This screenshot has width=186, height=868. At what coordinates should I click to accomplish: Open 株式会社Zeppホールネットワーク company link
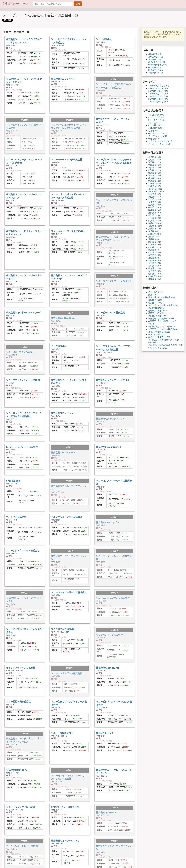(x=24, y=313)
